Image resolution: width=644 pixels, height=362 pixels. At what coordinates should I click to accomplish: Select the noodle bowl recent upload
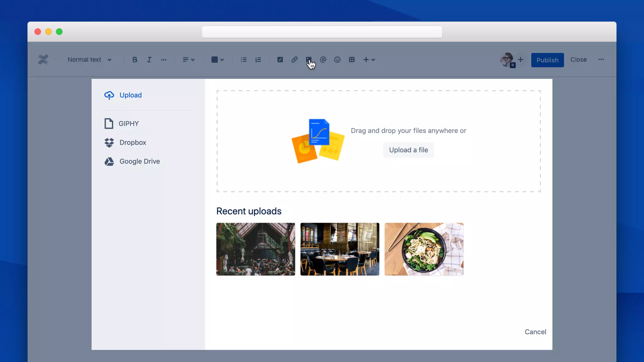click(424, 249)
